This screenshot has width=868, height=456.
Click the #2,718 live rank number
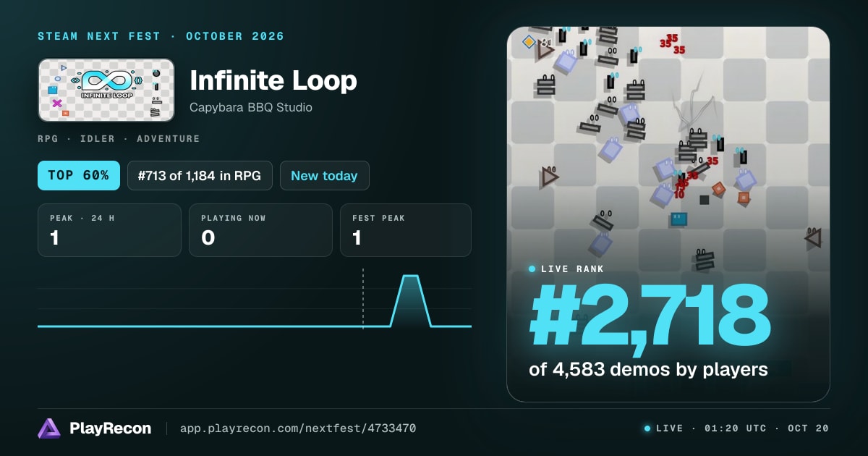tap(649, 316)
